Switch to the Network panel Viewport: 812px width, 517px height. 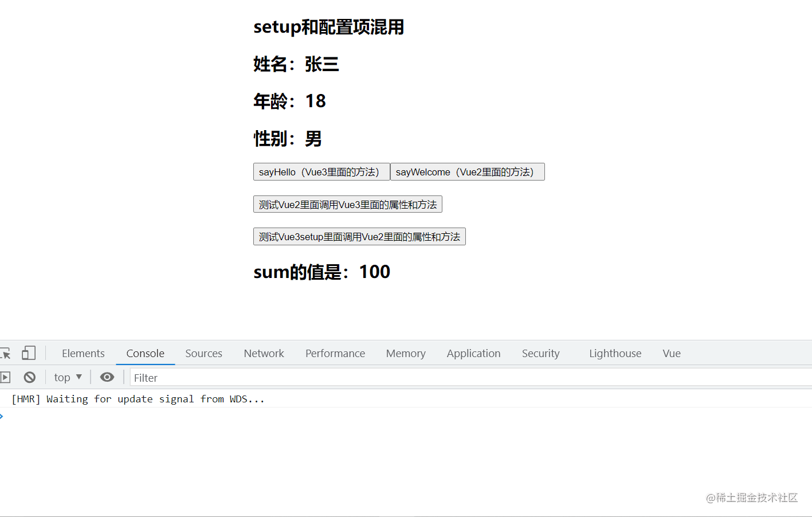[263, 353]
